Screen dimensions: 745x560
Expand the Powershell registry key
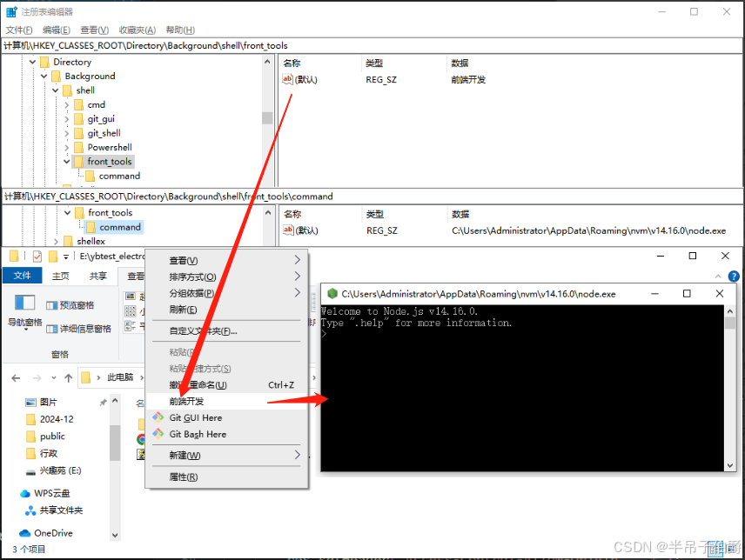coord(66,148)
